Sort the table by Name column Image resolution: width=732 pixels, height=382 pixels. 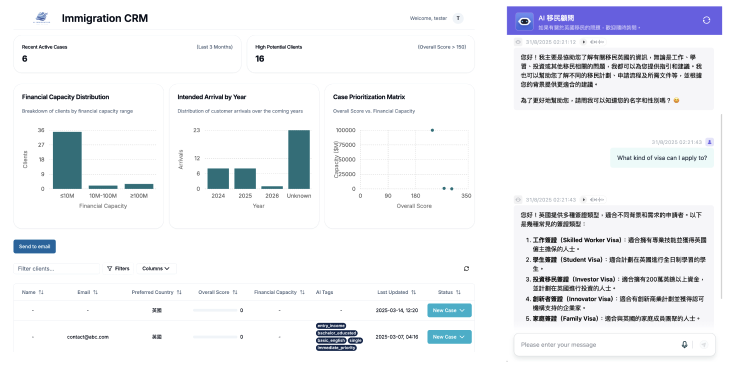[33, 292]
